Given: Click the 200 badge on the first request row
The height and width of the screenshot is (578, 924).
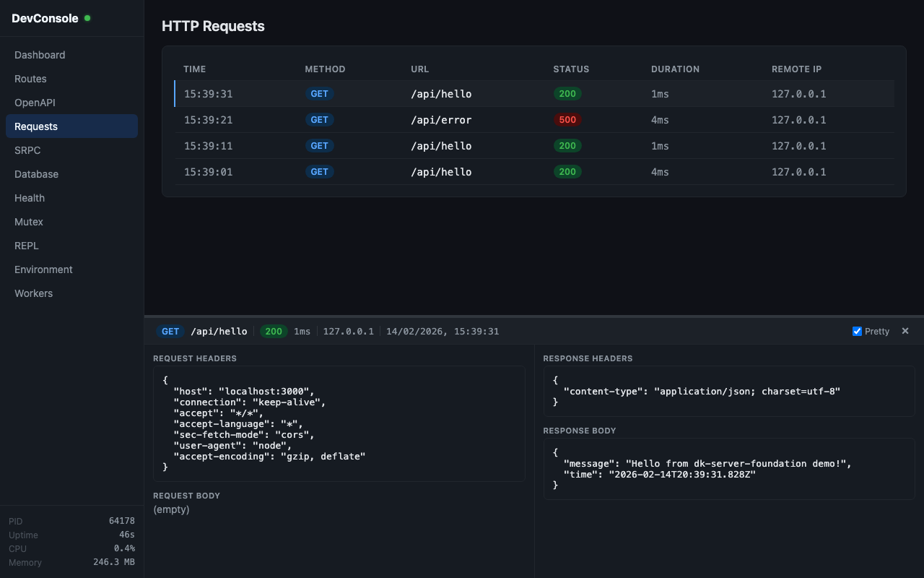Looking at the screenshot, I should click(568, 93).
